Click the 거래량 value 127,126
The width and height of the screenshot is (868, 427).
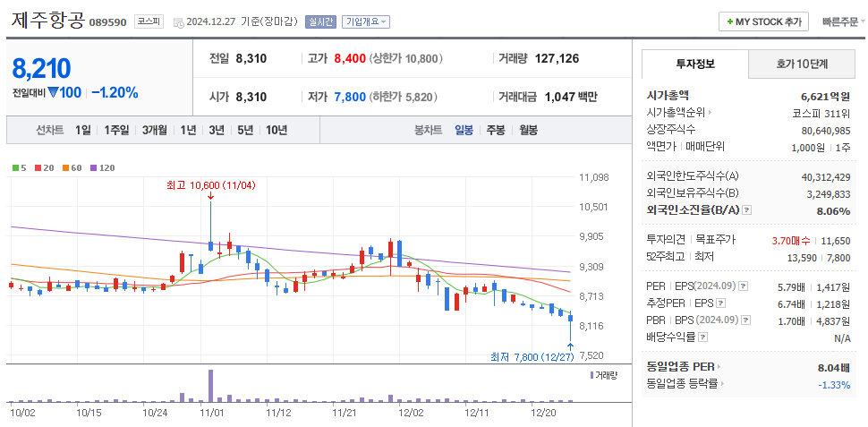pos(557,58)
